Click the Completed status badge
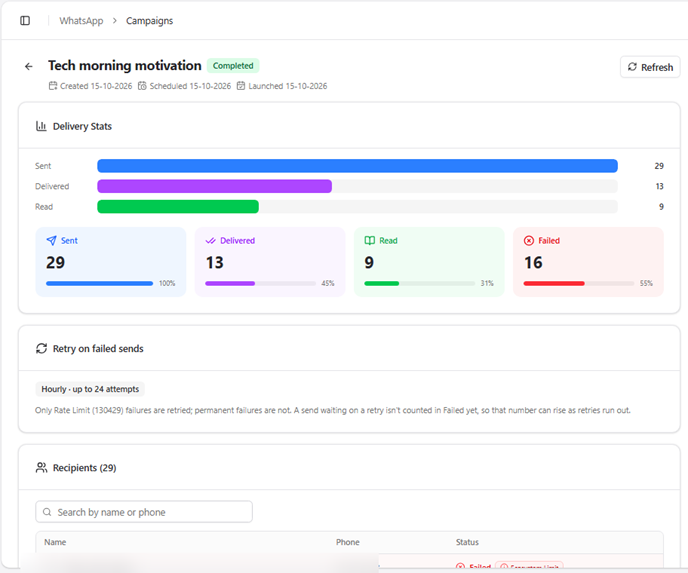The width and height of the screenshot is (688, 573). click(x=233, y=66)
